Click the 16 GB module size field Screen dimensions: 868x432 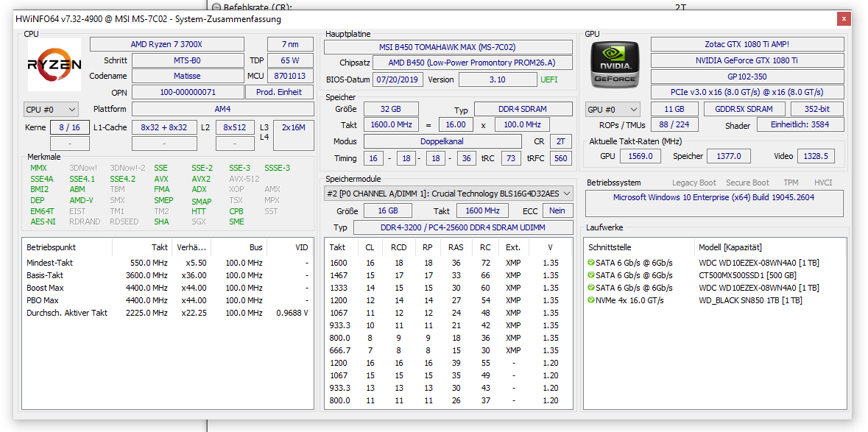pyautogui.click(x=387, y=210)
